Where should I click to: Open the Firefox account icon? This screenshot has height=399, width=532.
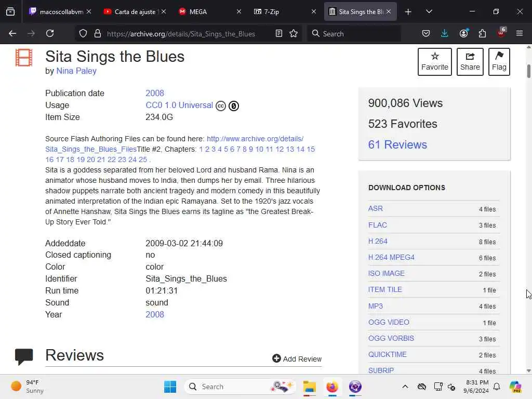click(x=464, y=33)
